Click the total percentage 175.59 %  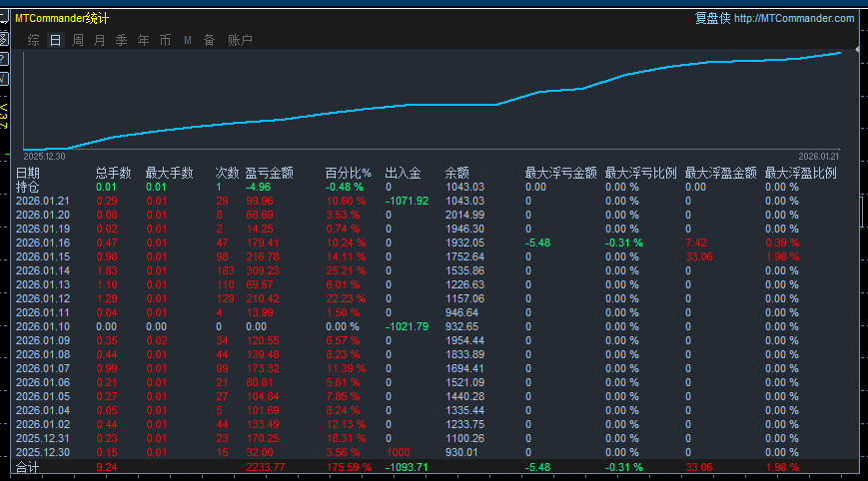[349, 467]
